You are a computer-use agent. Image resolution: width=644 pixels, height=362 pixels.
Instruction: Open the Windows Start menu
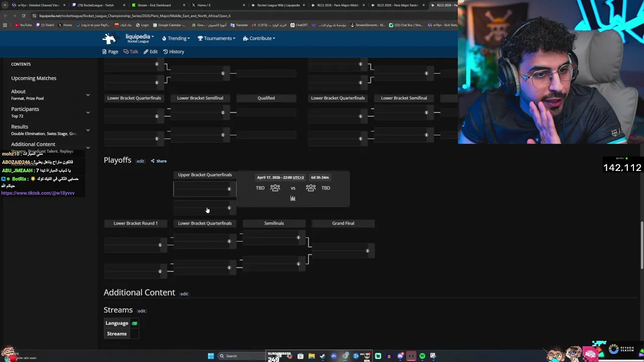point(211,356)
